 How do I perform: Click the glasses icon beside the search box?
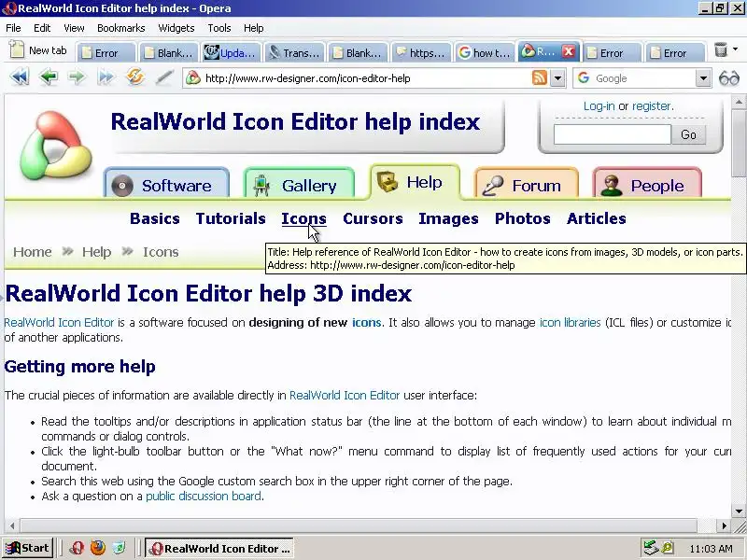[x=729, y=78]
